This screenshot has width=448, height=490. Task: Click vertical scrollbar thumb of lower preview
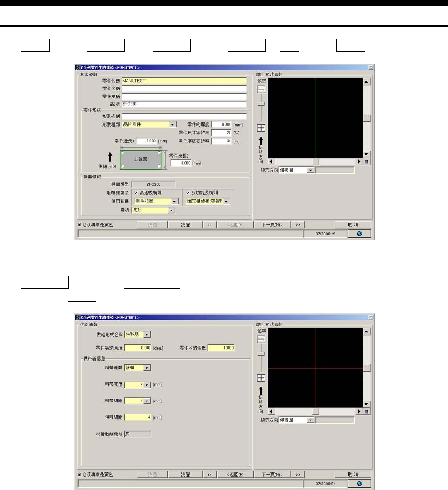click(366, 368)
